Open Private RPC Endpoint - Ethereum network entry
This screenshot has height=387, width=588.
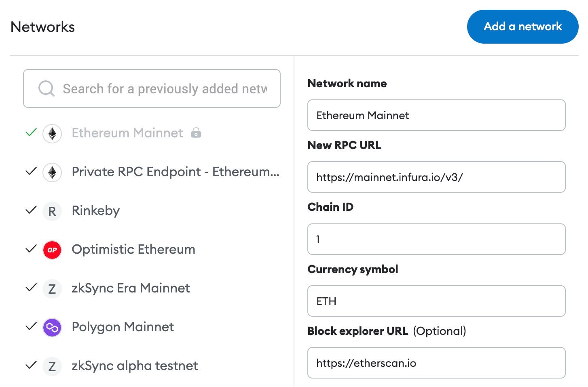pos(176,172)
